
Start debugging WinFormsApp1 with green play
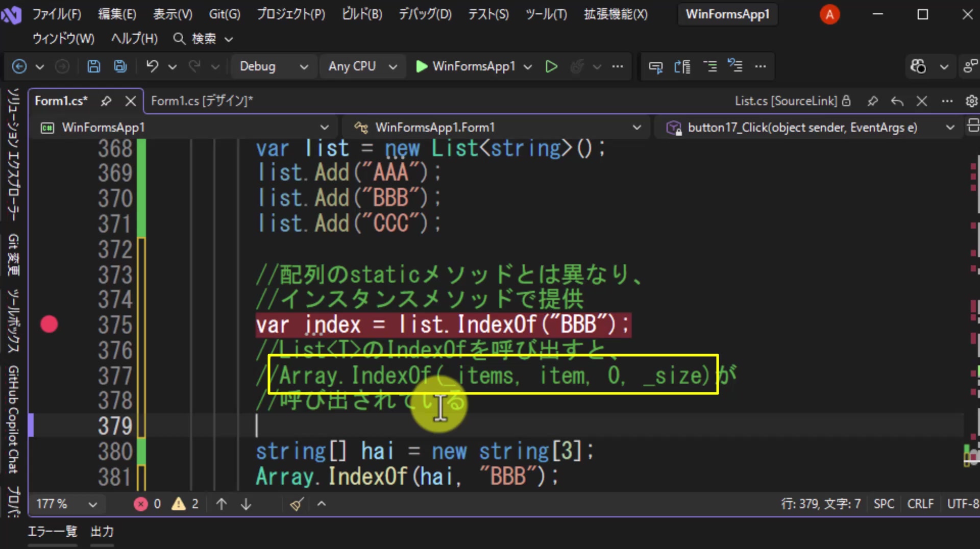pyautogui.click(x=421, y=66)
